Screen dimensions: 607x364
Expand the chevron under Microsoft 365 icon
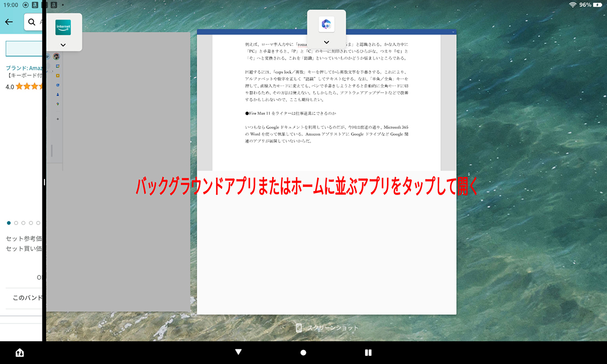pyautogui.click(x=326, y=42)
